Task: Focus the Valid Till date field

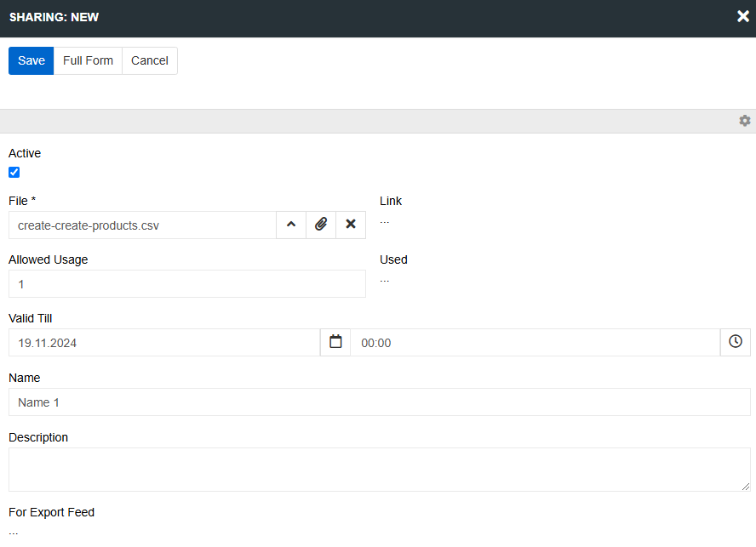Action: pos(163,343)
